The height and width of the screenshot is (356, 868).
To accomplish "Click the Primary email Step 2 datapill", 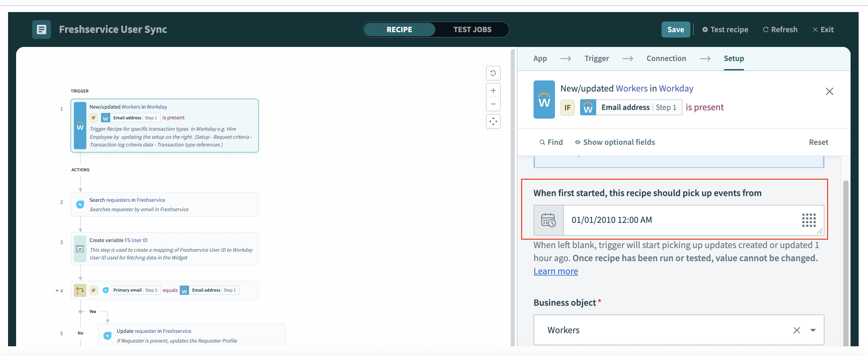I will tap(131, 290).
